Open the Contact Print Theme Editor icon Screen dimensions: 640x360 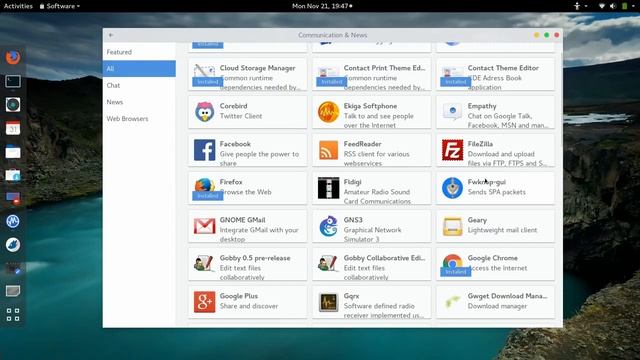point(329,72)
